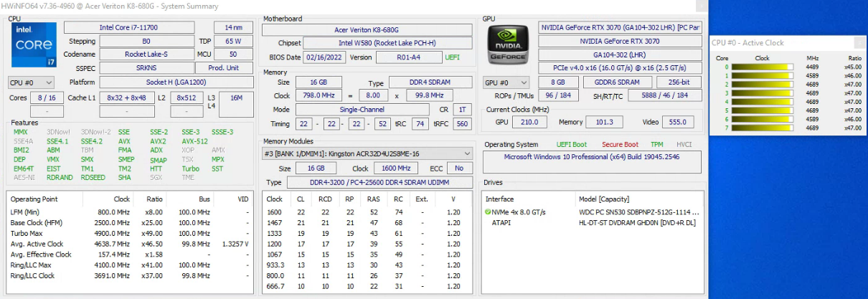The width and height of the screenshot is (868, 299).
Task: Click the Base Clock (HFM) row label
Action: click(x=37, y=223)
